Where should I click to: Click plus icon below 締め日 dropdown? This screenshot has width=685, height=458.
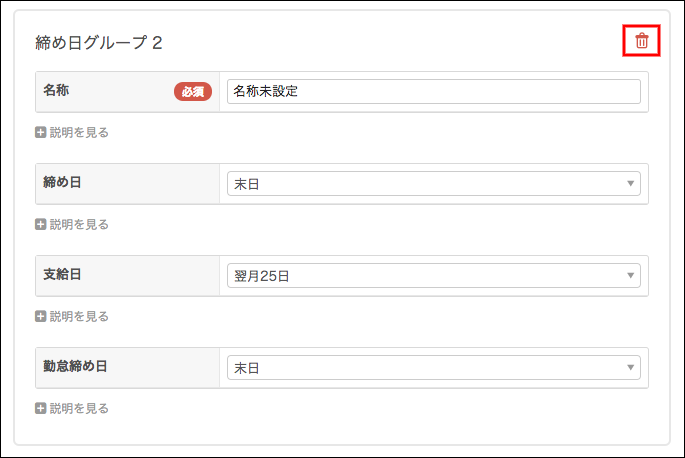click(x=41, y=224)
